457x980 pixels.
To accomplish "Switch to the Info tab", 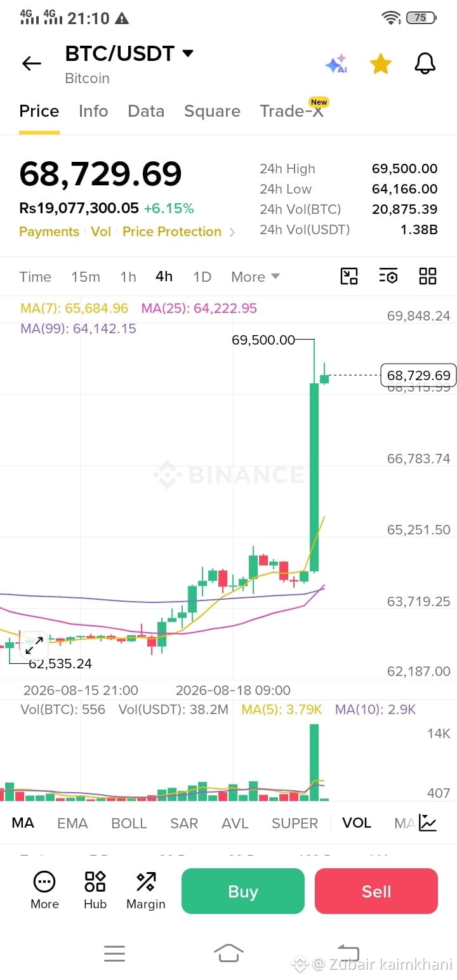I will (93, 111).
